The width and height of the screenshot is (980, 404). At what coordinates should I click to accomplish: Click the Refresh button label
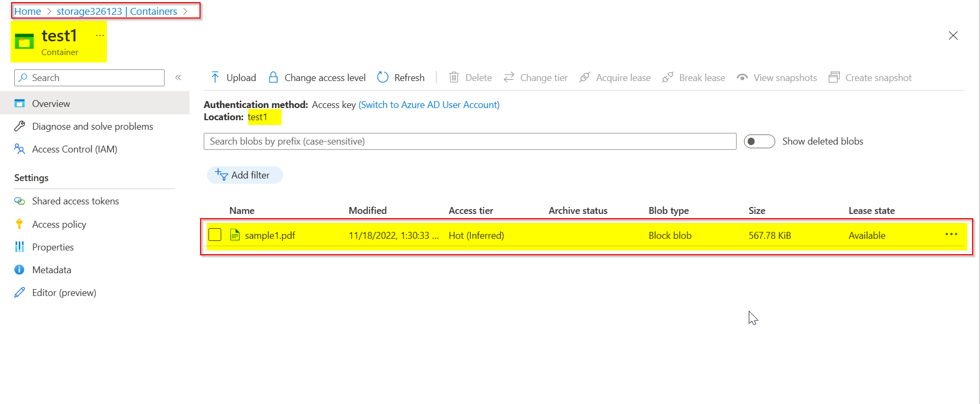(x=410, y=77)
